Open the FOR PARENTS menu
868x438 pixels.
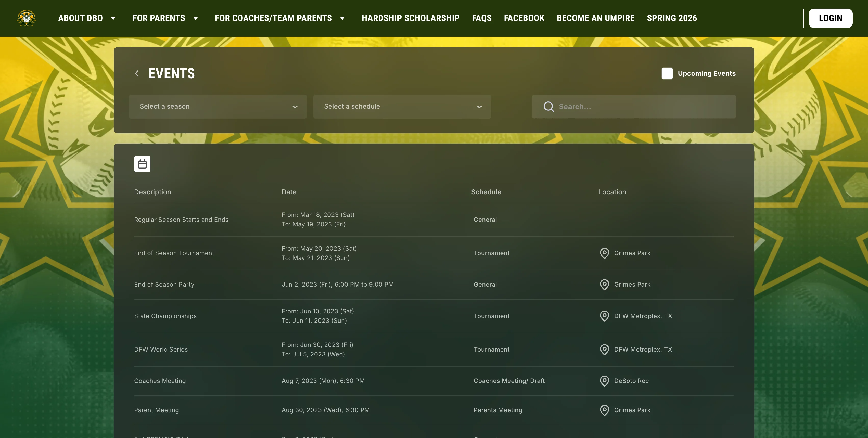click(159, 18)
